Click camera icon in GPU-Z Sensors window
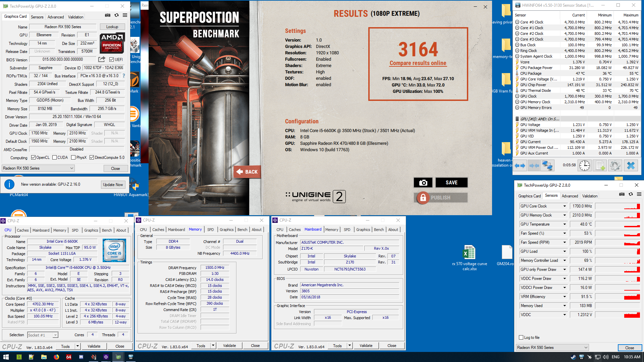The width and height of the screenshot is (644, 362). click(x=622, y=194)
